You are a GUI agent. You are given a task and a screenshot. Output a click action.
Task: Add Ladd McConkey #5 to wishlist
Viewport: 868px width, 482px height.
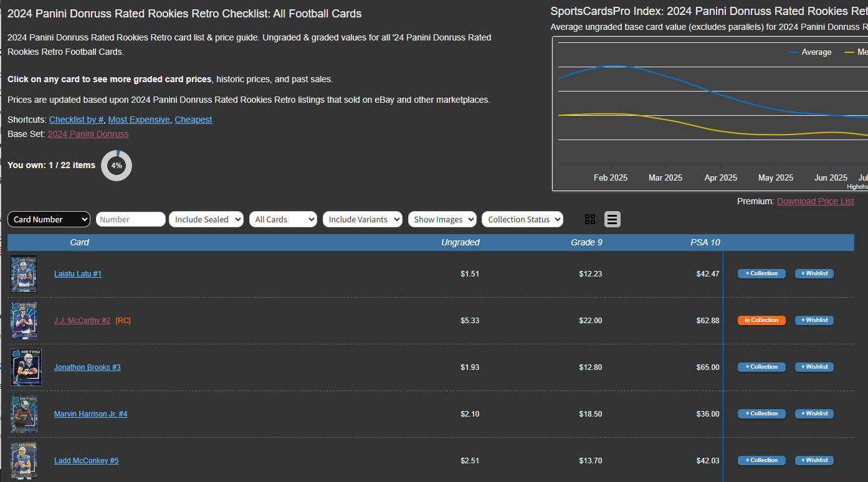(814, 460)
